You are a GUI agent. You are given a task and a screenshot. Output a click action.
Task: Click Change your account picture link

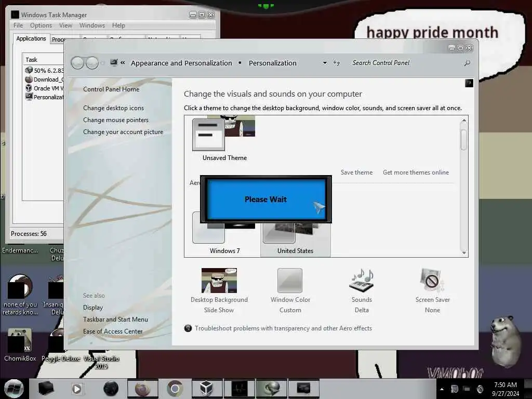[x=123, y=132]
